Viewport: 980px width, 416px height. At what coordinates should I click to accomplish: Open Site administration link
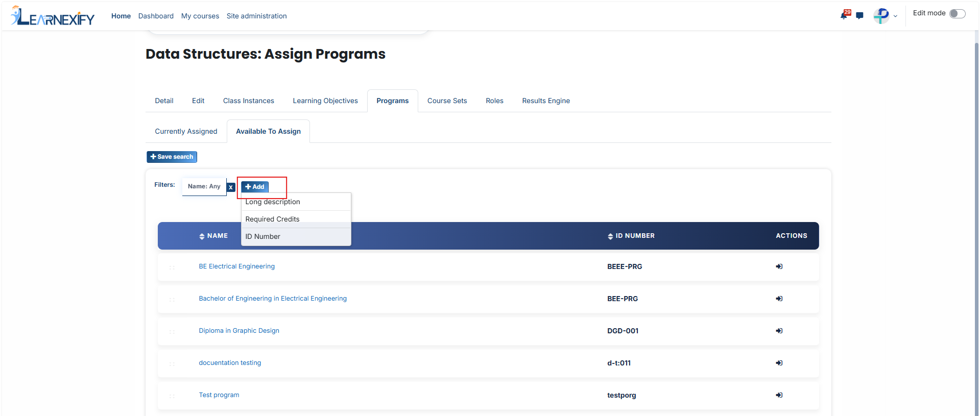point(257,16)
